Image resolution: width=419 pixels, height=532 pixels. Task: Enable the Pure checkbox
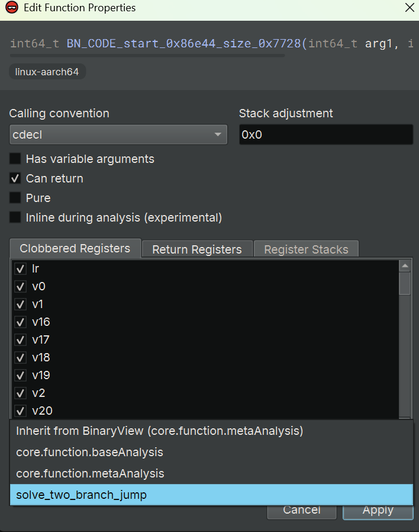click(x=15, y=198)
